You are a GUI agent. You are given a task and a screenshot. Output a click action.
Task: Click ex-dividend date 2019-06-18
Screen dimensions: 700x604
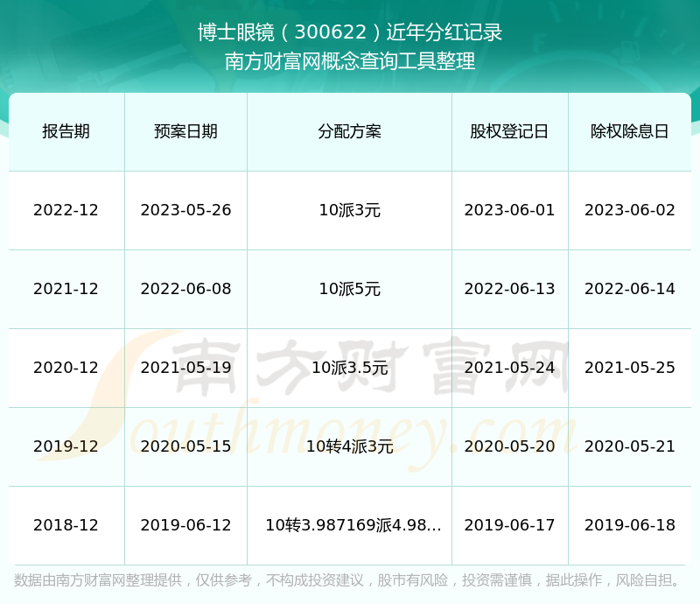tap(629, 524)
